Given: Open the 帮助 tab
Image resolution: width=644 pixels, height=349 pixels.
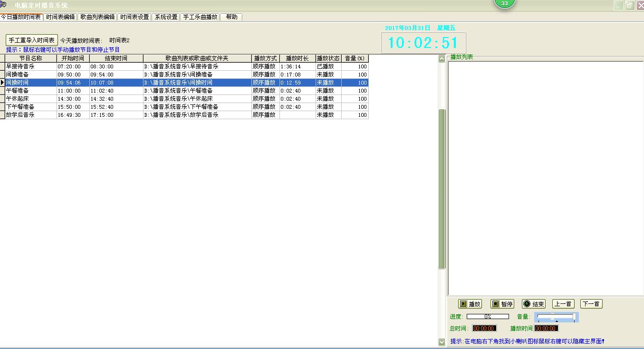Looking at the screenshot, I should pyautogui.click(x=231, y=17).
